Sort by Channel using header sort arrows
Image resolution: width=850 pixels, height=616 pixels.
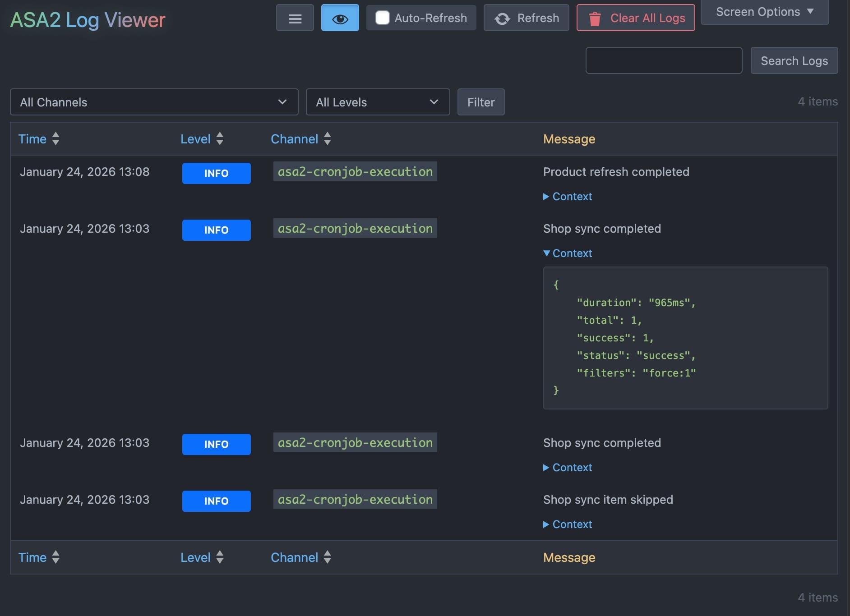point(328,139)
